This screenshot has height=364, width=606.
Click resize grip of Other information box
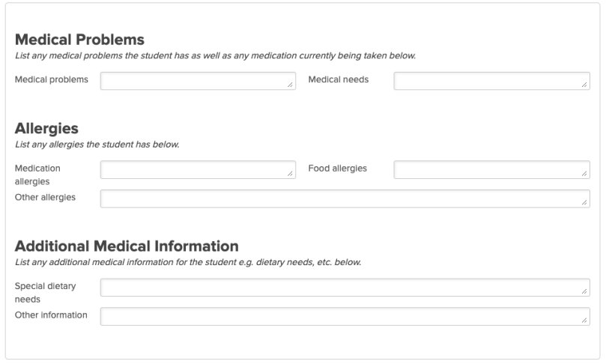[x=584, y=321]
